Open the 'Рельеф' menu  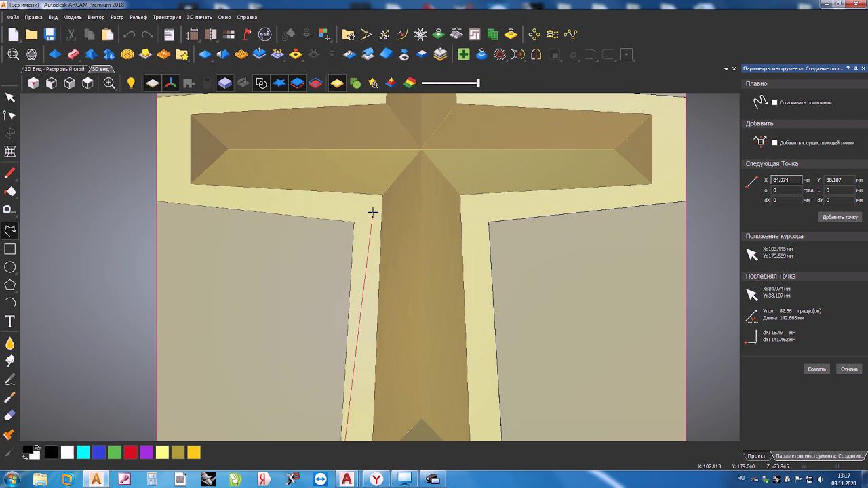138,17
